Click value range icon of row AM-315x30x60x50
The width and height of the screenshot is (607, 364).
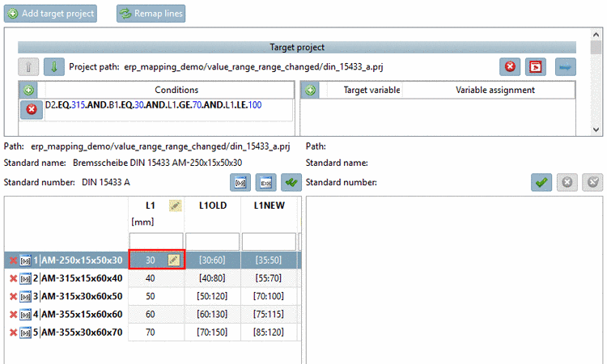pos(26,297)
